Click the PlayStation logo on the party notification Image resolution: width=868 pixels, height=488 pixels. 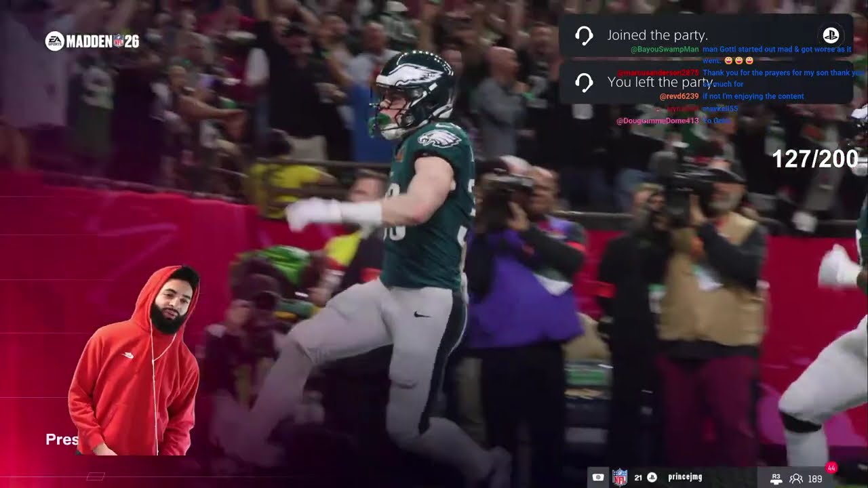(x=831, y=36)
